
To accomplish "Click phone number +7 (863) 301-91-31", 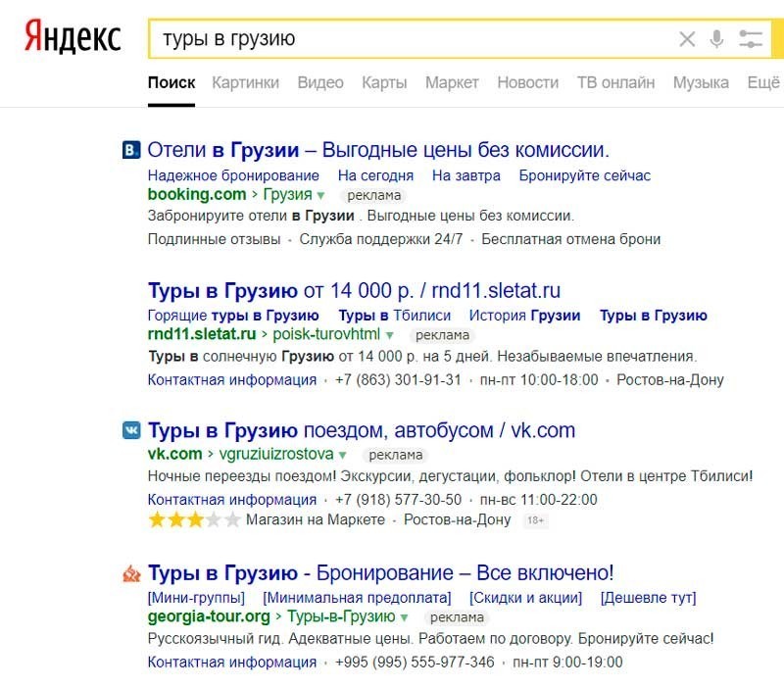I will tap(398, 380).
